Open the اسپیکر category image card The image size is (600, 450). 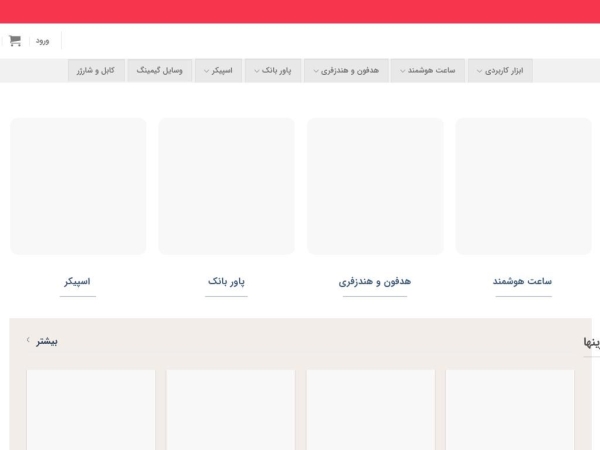78,186
